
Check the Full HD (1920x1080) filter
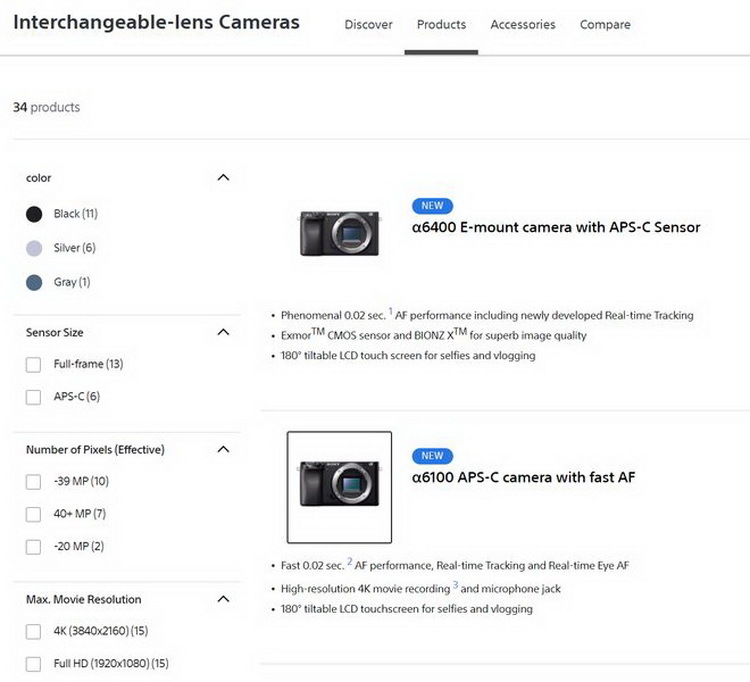(34, 664)
